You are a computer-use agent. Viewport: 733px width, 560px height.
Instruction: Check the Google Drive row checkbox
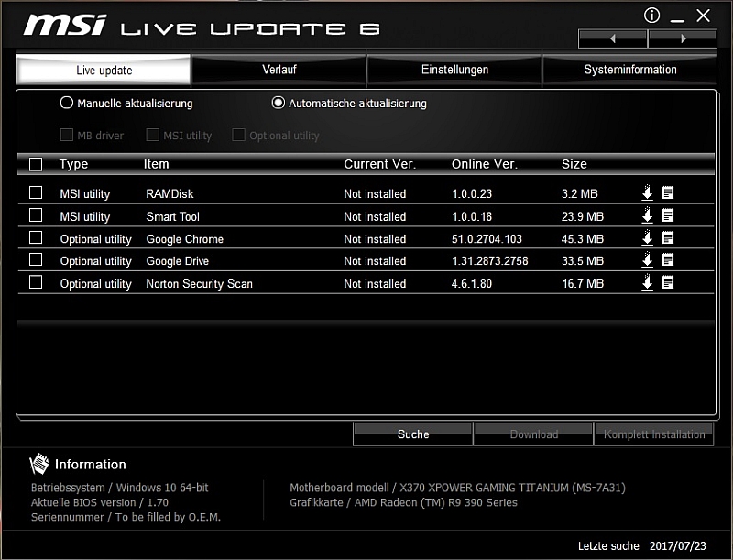coord(36,259)
